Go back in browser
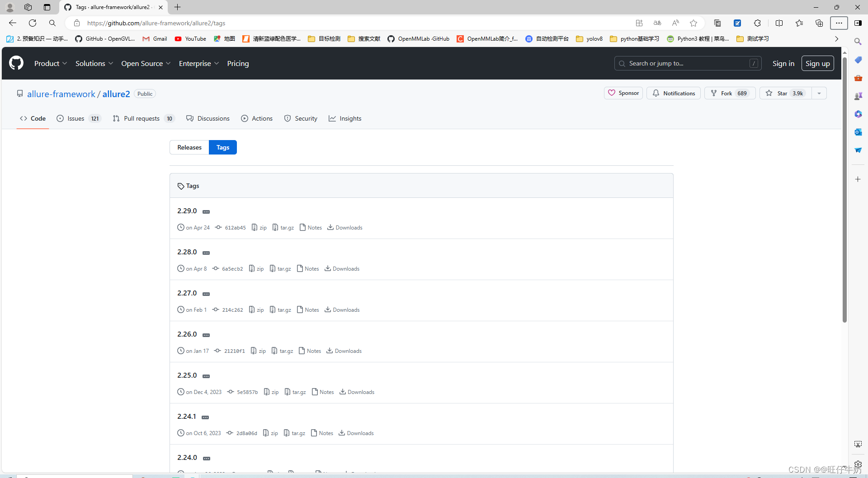 click(13, 23)
